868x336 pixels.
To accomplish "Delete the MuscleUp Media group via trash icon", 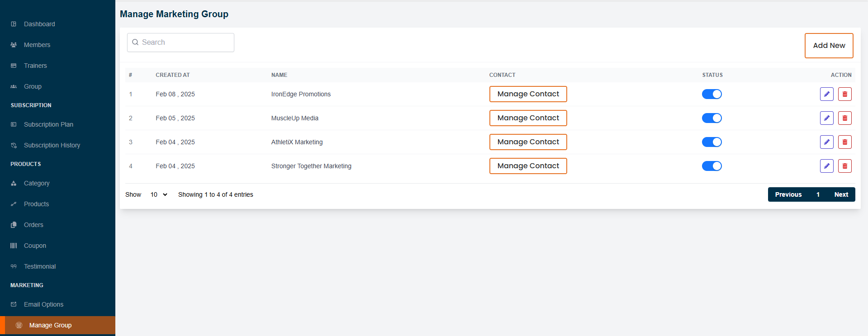I will click(844, 118).
